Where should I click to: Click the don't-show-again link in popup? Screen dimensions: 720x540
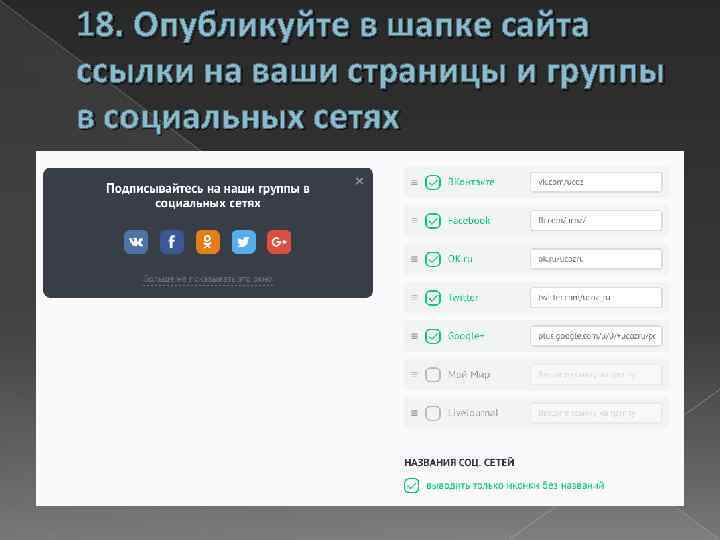(x=208, y=279)
